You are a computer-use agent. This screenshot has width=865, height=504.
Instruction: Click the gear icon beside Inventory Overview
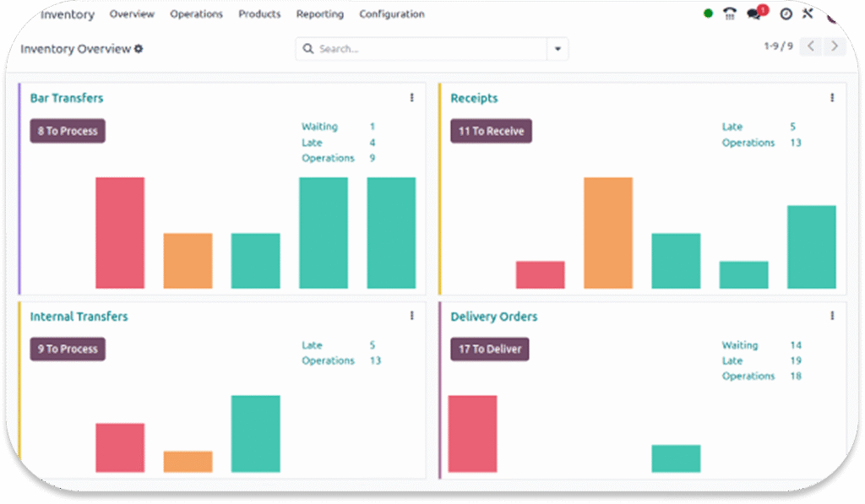pyautogui.click(x=139, y=49)
